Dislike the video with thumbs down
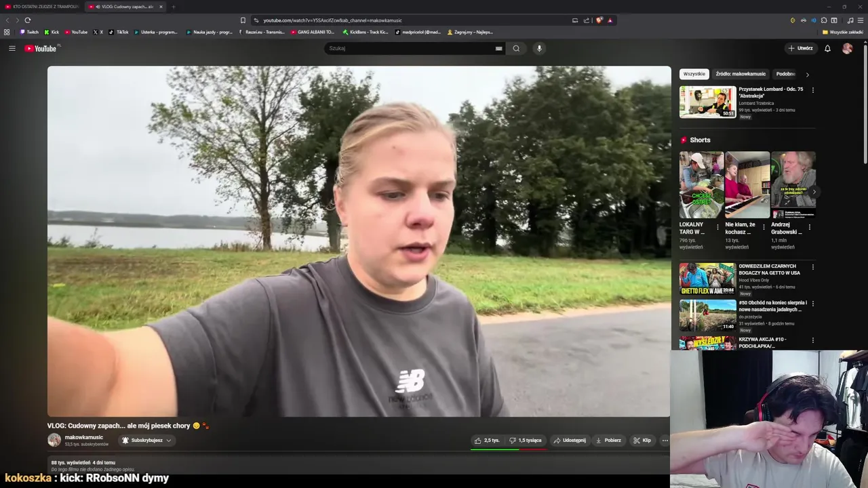 coord(526,441)
